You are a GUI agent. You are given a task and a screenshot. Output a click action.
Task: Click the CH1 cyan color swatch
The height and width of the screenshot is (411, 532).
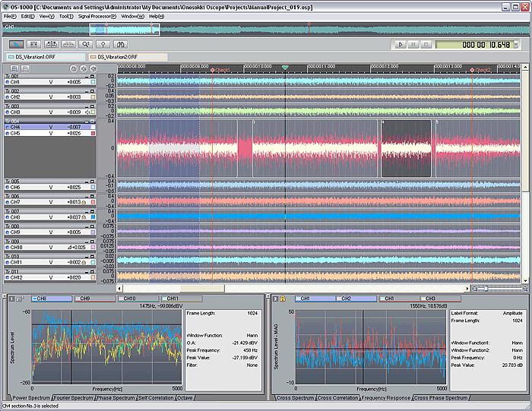(93, 82)
